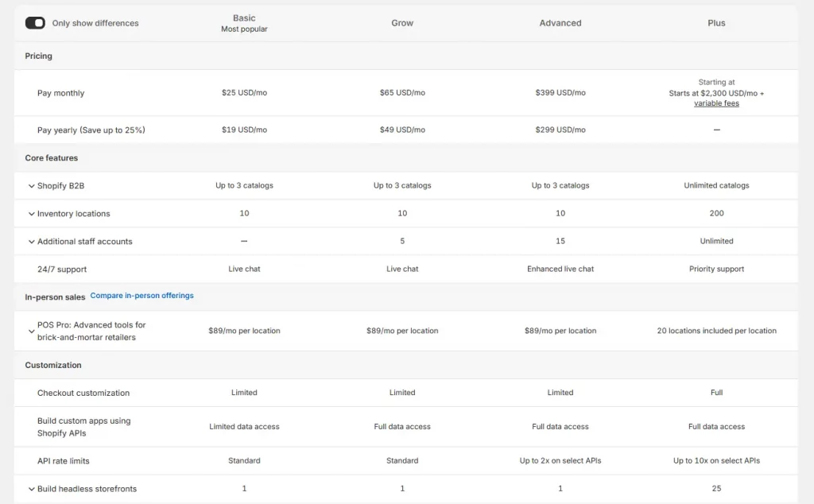Click the Up to 2x on select APIs cell
The width and height of the screenshot is (814, 504).
coord(560,460)
